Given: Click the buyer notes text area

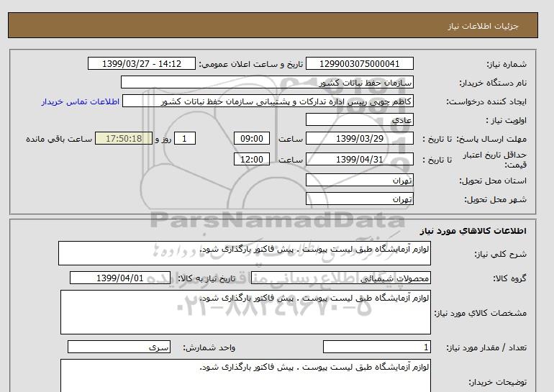Looking at the screenshot, I should [x=245, y=375].
